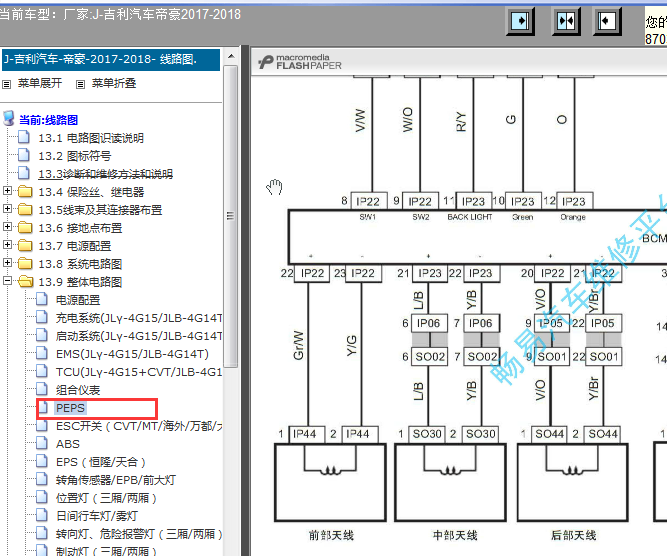Open 13.2 图标符号 page

[x=74, y=156]
